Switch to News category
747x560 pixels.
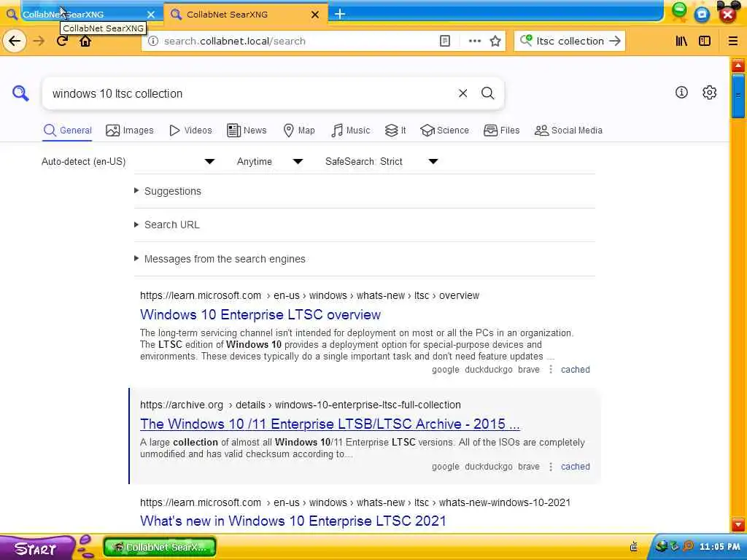click(247, 131)
